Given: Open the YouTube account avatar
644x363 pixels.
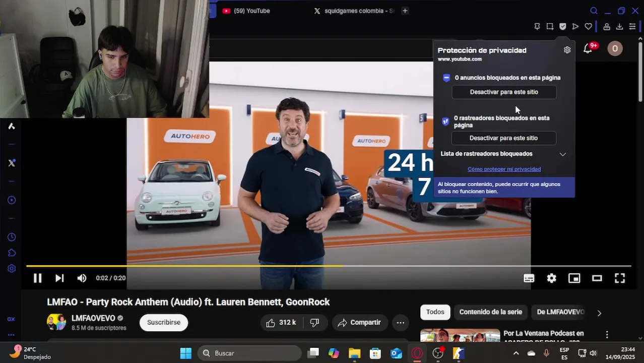Looking at the screenshot, I should pos(615,48).
